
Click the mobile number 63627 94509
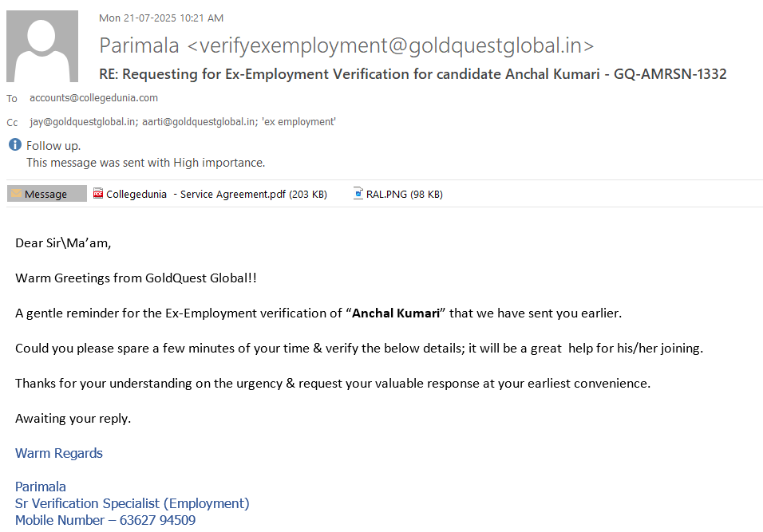click(157, 521)
